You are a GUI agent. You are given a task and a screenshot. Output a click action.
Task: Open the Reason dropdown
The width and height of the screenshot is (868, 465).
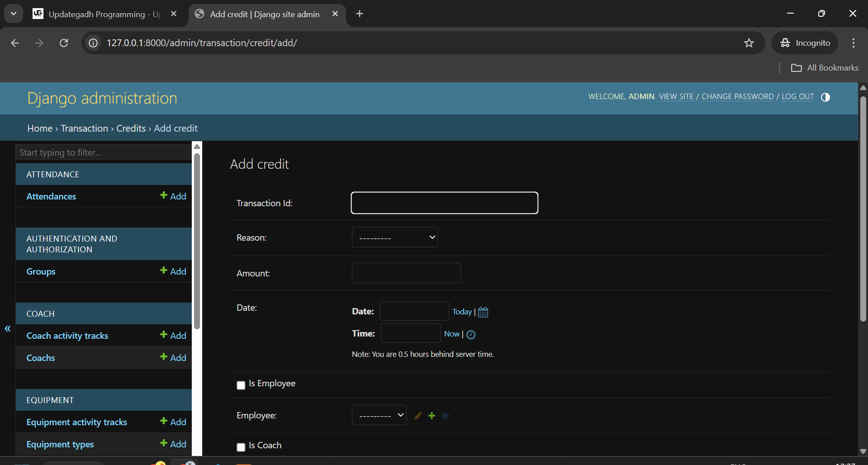click(x=394, y=237)
